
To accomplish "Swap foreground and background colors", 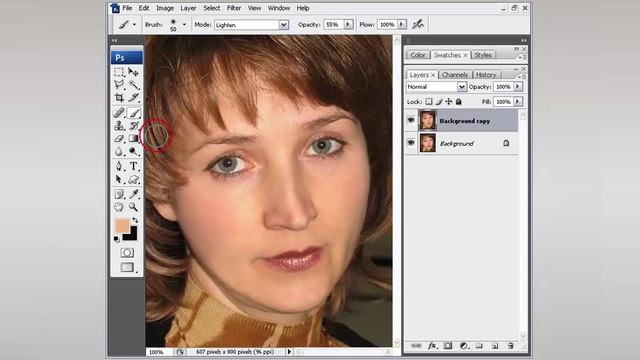I will coord(135,220).
